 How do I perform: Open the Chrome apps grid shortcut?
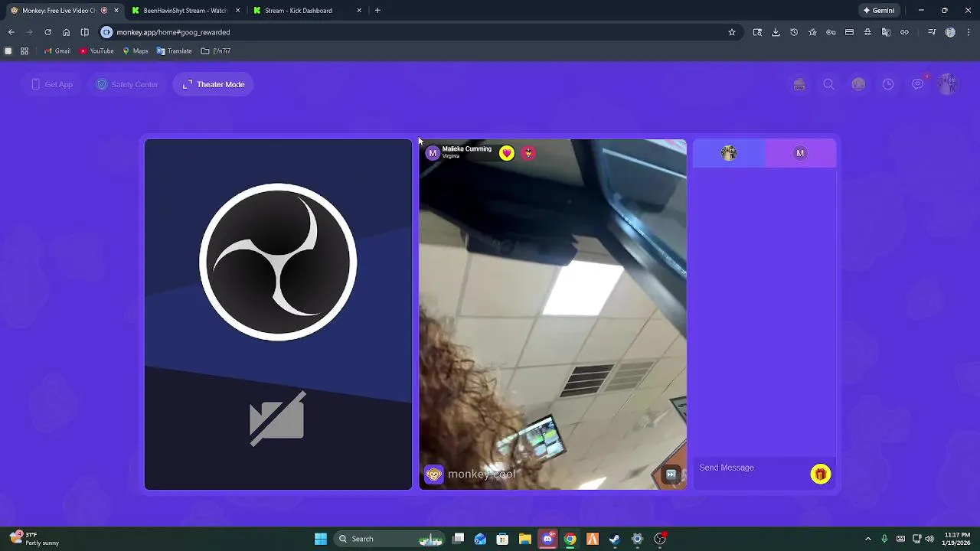(x=24, y=51)
